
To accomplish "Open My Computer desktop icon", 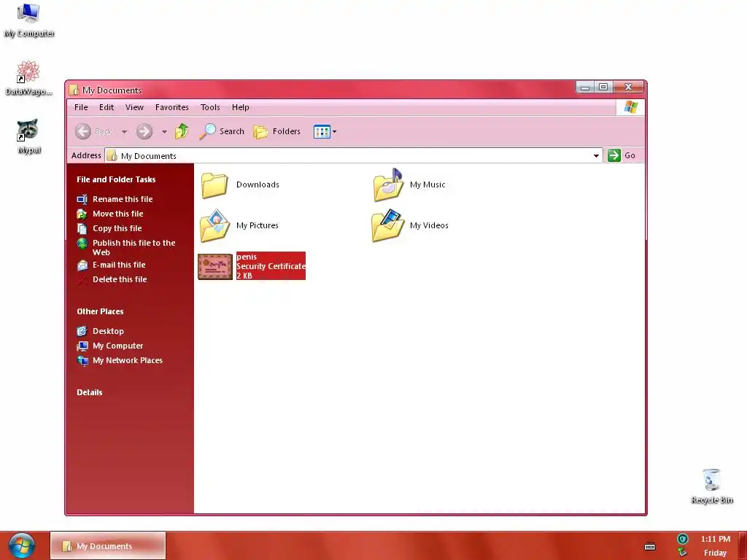I will [x=28, y=20].
